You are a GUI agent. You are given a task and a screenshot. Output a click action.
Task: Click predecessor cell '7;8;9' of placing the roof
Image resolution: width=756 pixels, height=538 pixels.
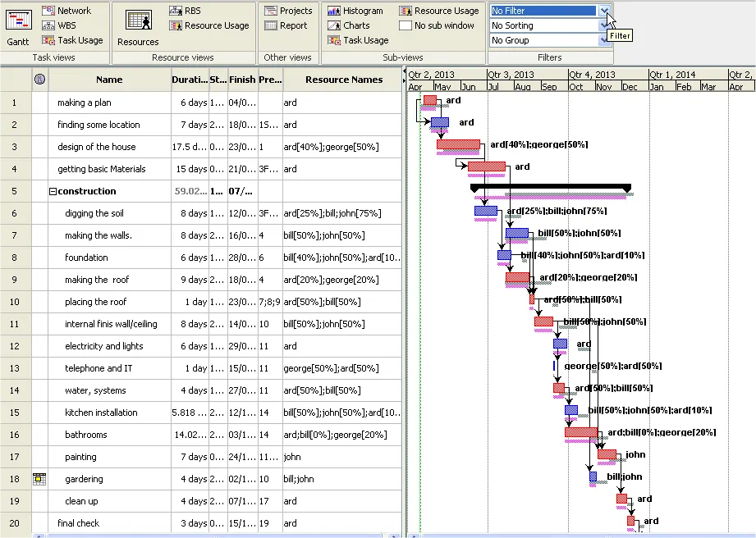269,302
